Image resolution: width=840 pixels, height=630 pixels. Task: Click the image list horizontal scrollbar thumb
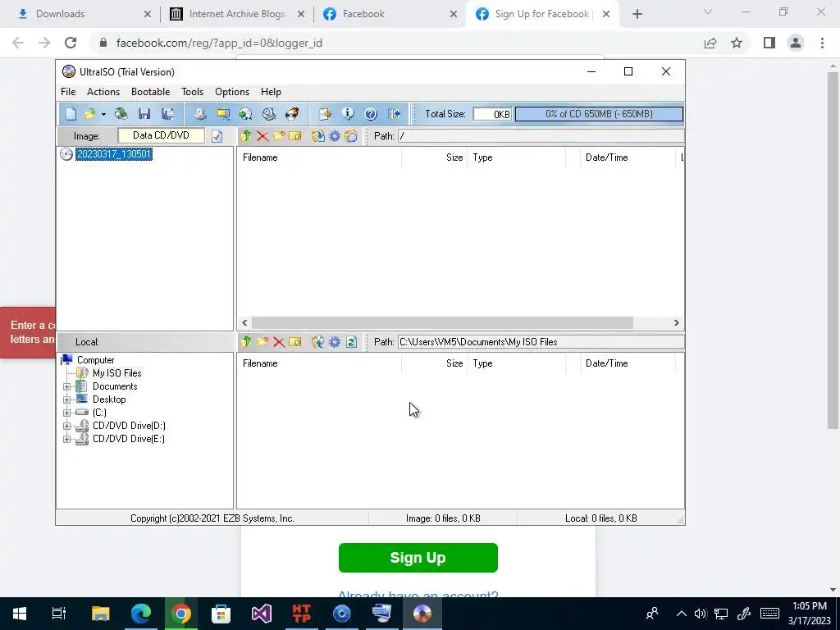click(442, 322)
